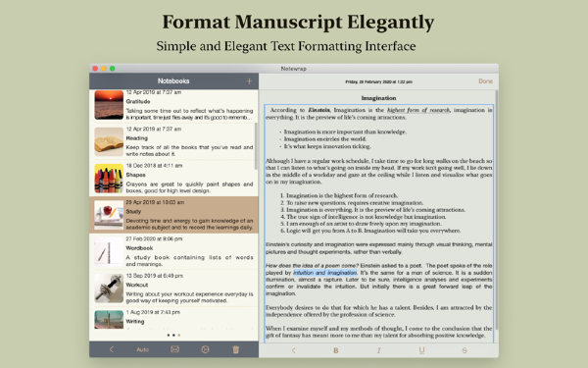Click numbered item 'To raise new questions'
Image resolution: width=588 pixels, height=368 pixels.
click(355, 203)
